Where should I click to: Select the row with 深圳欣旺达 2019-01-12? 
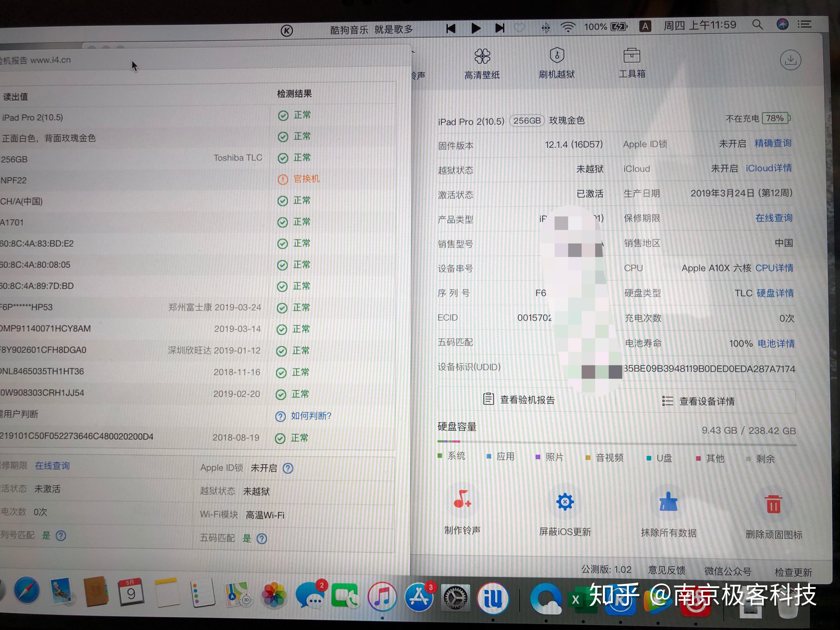[x=197, y=350]
